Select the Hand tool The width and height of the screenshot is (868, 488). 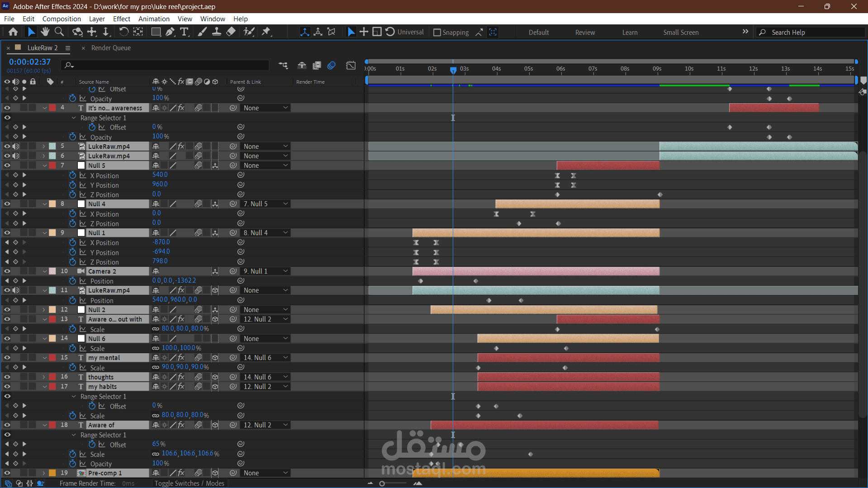[45, 32]
